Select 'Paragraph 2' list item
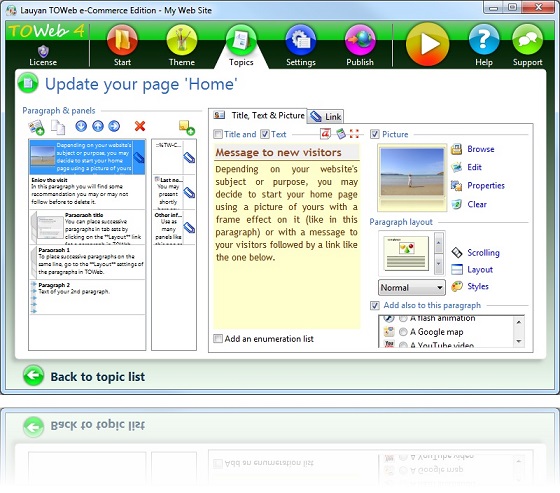Screen dimensions: 560x493 pos(87,297)
